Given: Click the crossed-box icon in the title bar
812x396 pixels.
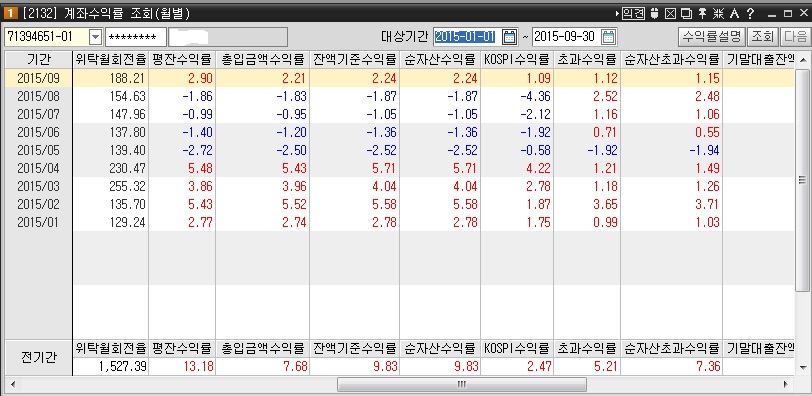Looking at the screenshot, I should [670, 13].
